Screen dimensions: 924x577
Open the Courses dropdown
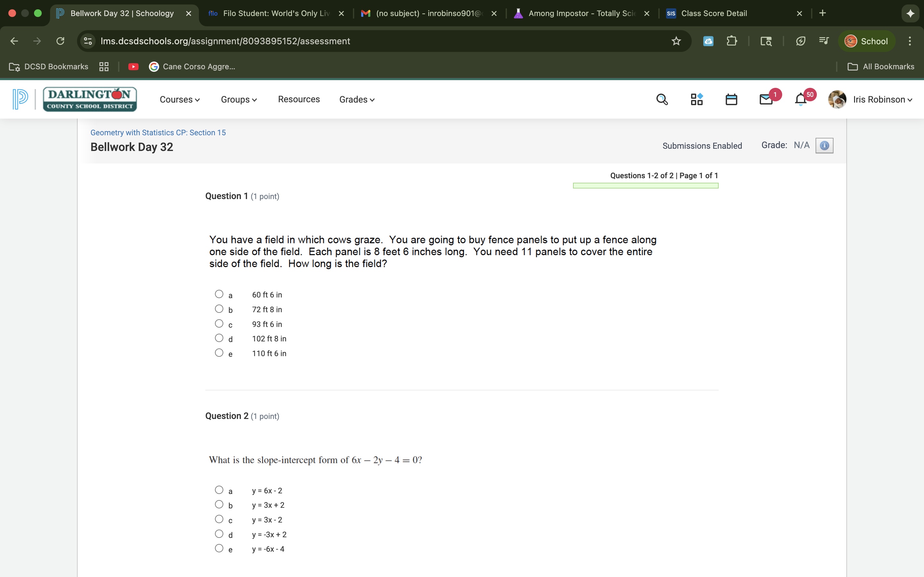click(x=180, y=99)
